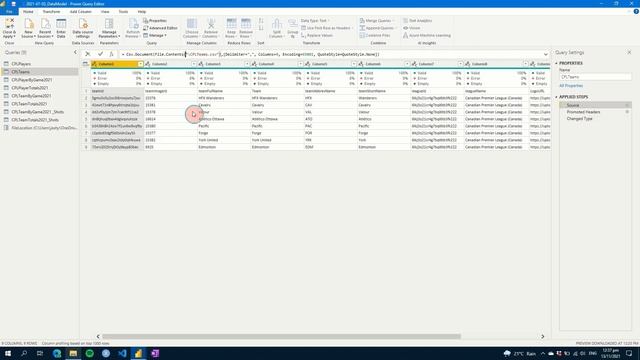The width and height of the screenshot is (640, 360).
Task: Open Data source settings
Action: (x=83, y=29)
